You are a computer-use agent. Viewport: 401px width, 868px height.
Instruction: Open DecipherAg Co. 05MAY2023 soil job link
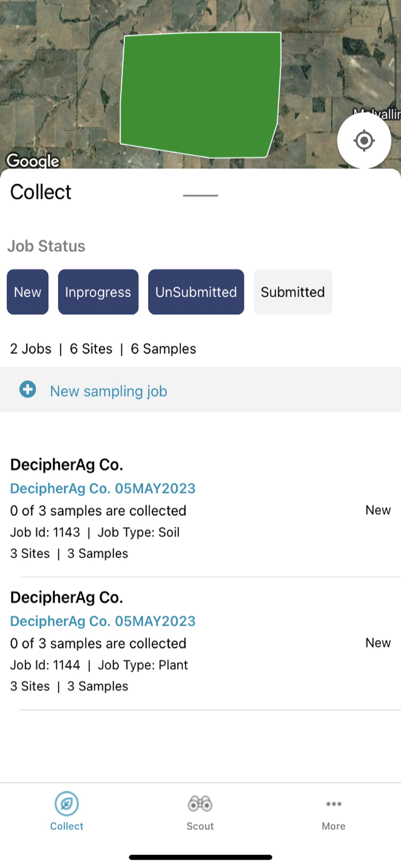point(103,488)
